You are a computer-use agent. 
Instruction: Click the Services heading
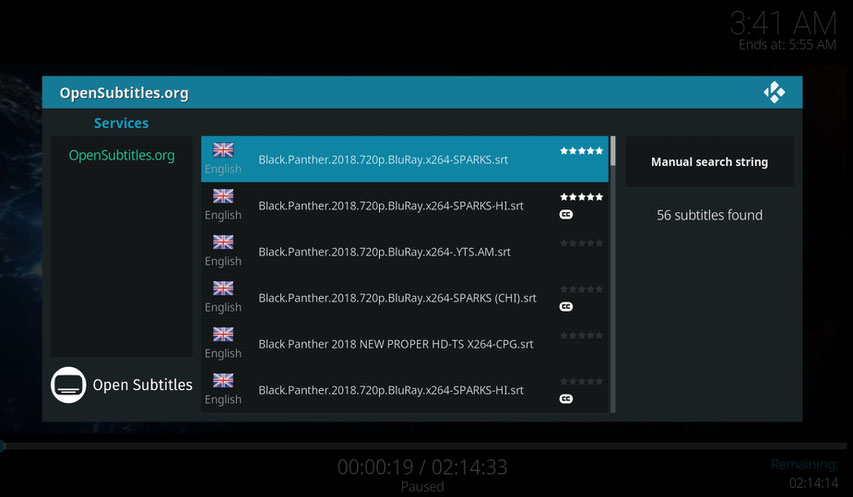tap(121, 123)
